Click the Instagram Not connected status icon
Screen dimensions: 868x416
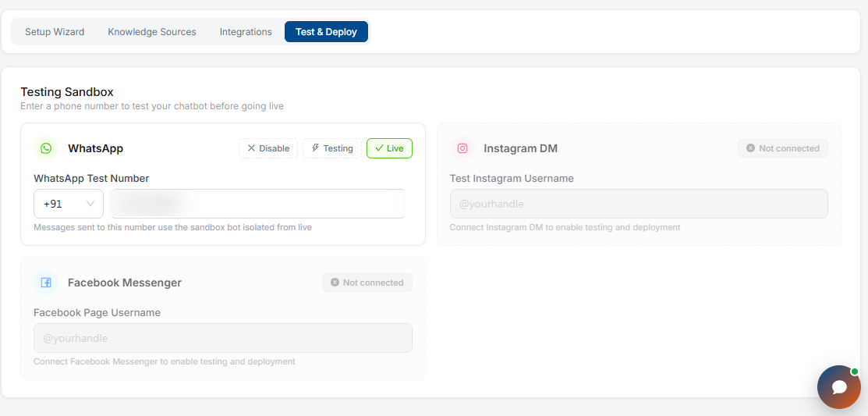[751, 148]
